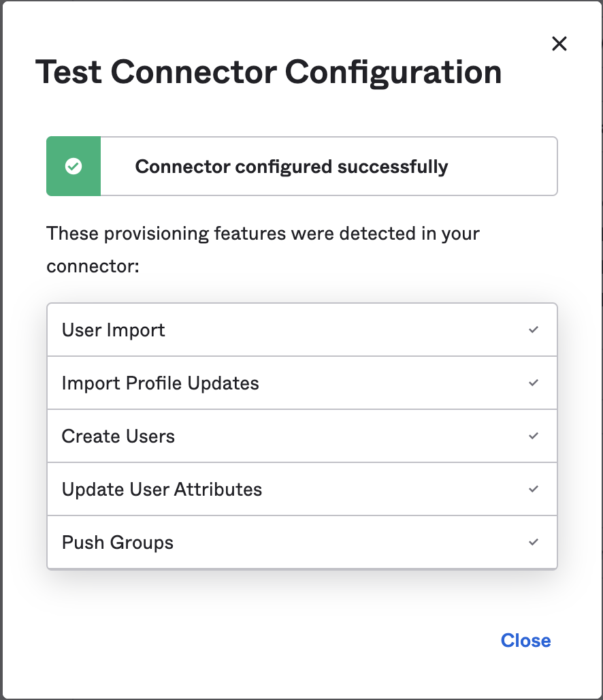Click the checkmark beside Update User Attributes
Viewport: 603px width, 700px height.
534,489
